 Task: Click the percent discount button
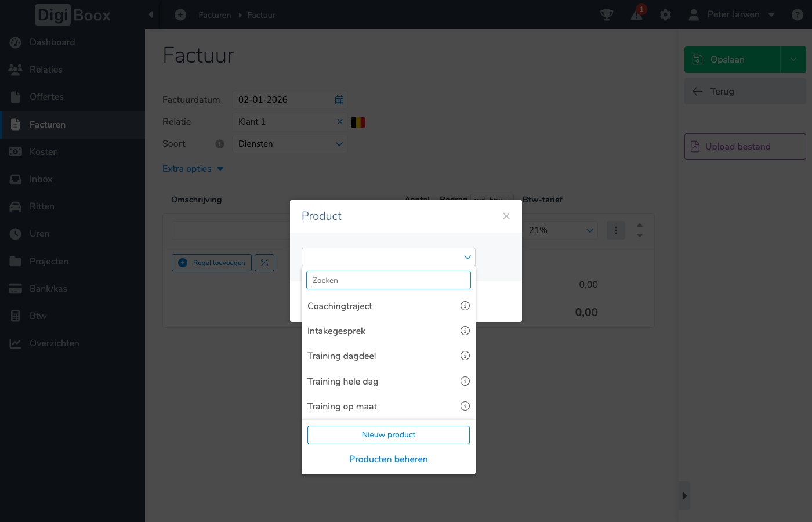point(264,263)
